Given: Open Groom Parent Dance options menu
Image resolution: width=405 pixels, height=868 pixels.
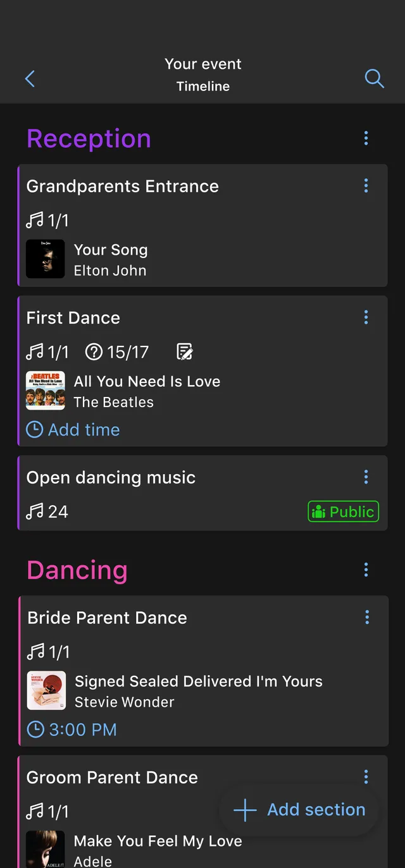Looking at the screenshot, I should pyautogui.click(x=366, y=777).
